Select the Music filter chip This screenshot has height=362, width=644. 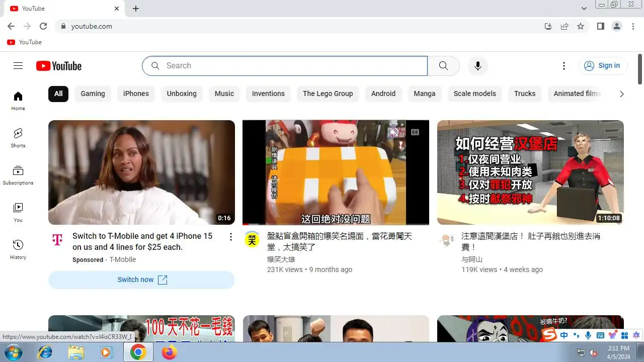coord(224,94)
